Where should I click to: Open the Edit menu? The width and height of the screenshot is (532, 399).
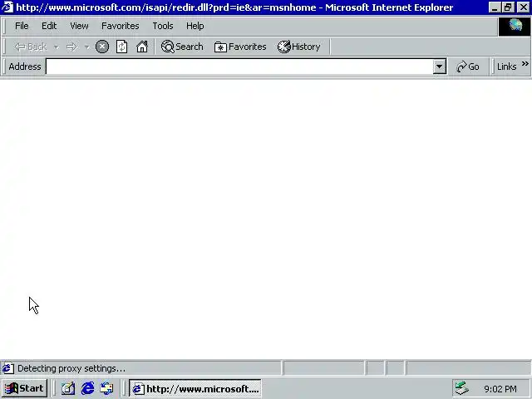click(49, 26)
